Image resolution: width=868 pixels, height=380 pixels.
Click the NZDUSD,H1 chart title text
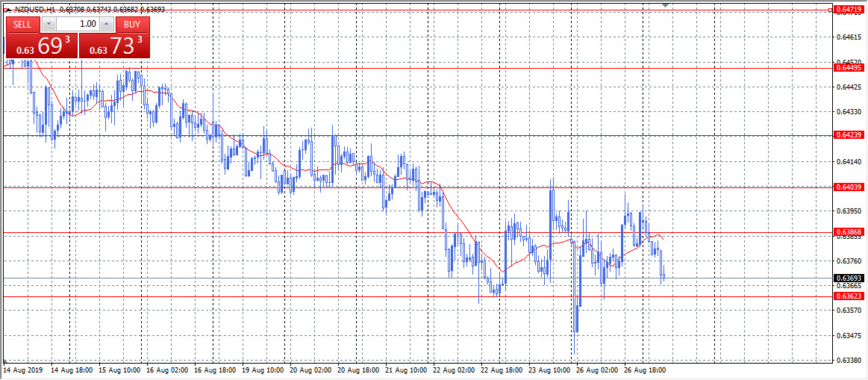pyautogui.click(x=34, y=9)
